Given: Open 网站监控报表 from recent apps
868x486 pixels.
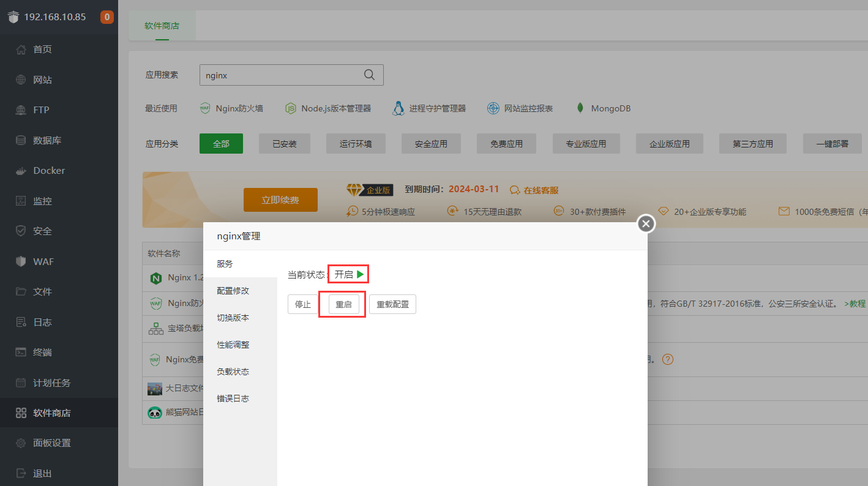Looking at the screenshot, I should coord(520,108).
